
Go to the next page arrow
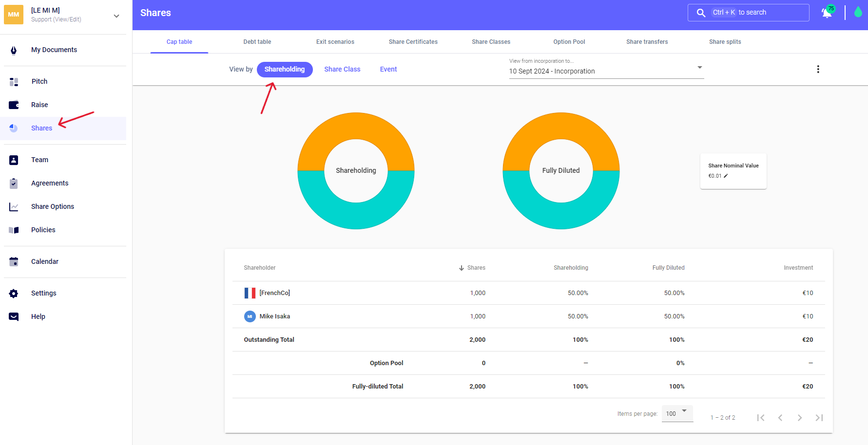[799, 418]
